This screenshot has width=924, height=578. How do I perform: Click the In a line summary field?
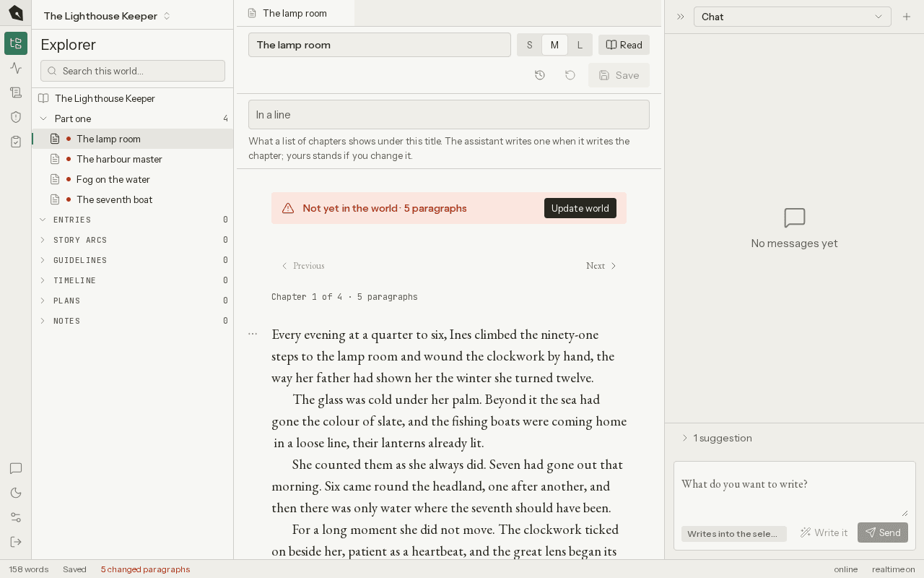(x=449, y=114)
